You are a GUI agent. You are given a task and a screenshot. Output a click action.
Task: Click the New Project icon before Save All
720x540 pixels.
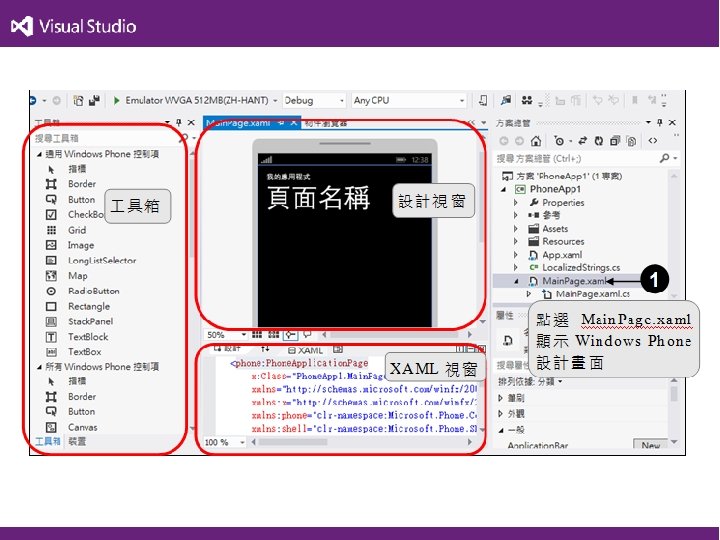pos(79,100)
